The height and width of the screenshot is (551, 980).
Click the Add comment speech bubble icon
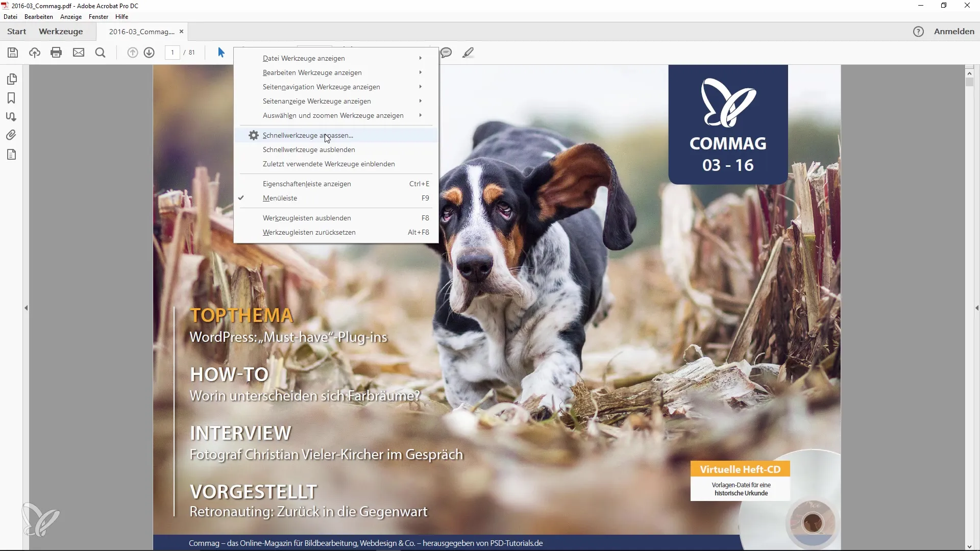pos(446,53)
